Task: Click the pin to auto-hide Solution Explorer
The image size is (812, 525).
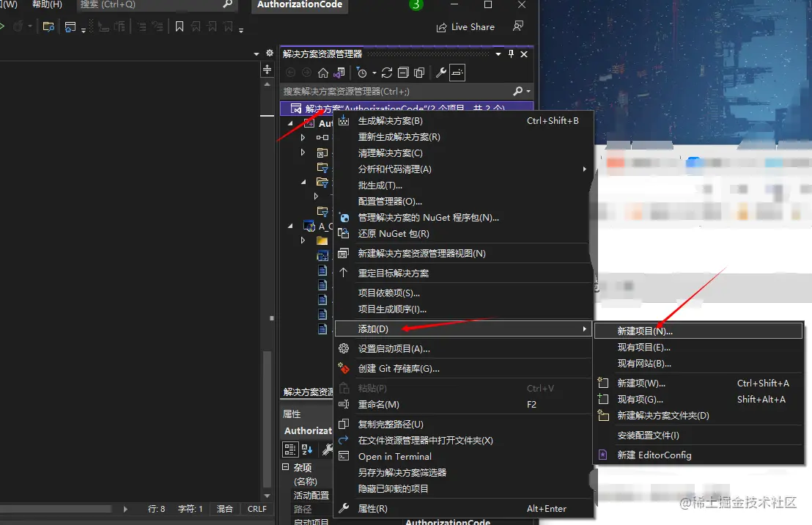Action: 512,54
